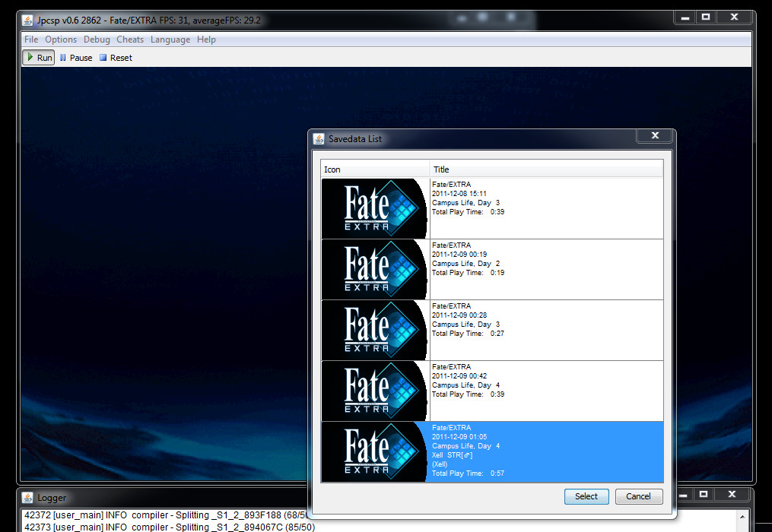Maximize the Logger window
The height and width of the screenshot is (532, 772).
coord(704,494)
